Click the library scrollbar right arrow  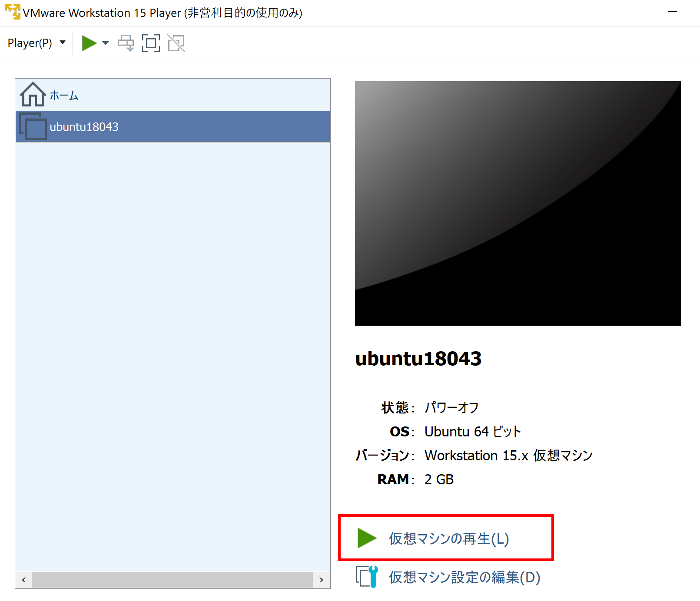pyautogui.click(x=321, y=580)
